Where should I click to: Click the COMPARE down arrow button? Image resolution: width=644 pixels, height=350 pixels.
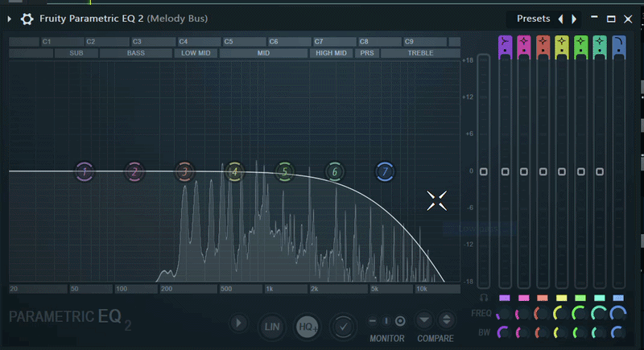coord(424,320)
